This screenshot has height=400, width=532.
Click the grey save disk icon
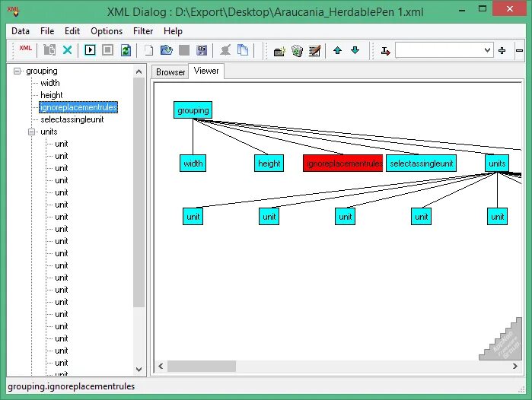click(x=184, y=50)
